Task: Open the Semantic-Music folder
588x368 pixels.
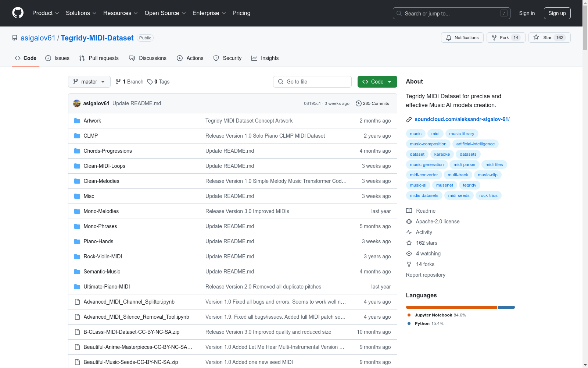Action: (x=102, y=272)
